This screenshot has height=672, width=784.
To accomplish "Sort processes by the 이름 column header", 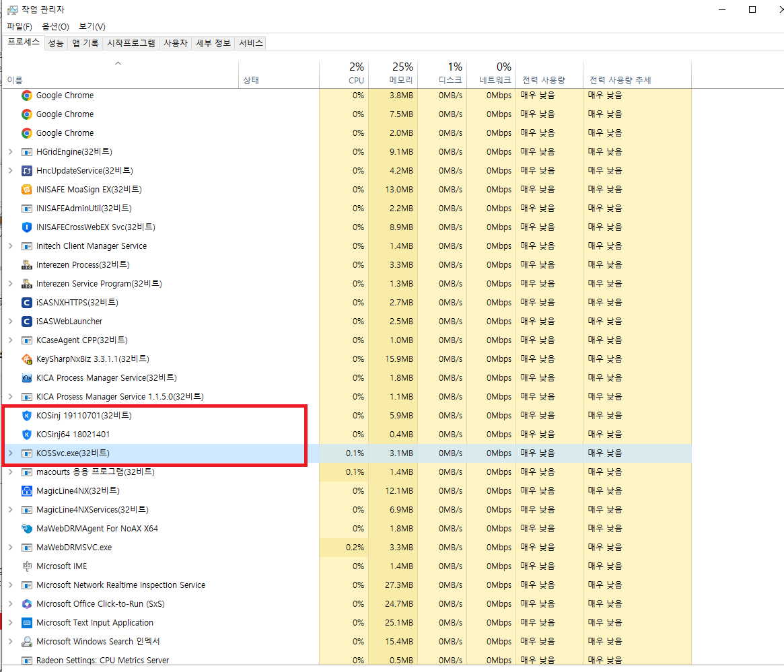I will pos(120,74).
